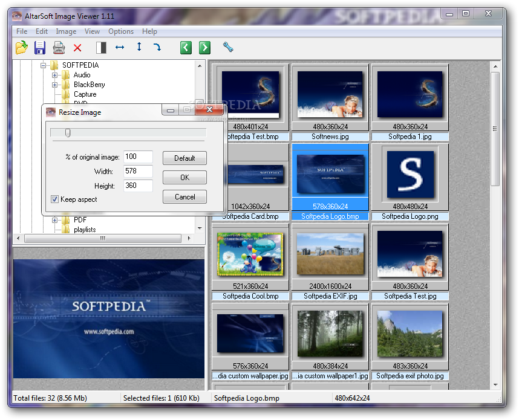Select the Softpedia Card.bmp file label
The width and height of the screenshot is (519, 420).
click(x=250, y=216)
